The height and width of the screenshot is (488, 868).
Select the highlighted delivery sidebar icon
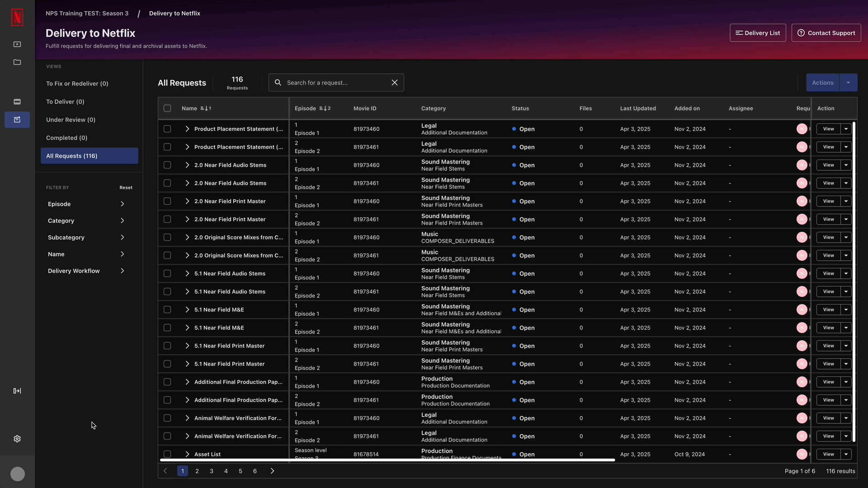click(x=17, y=120)
